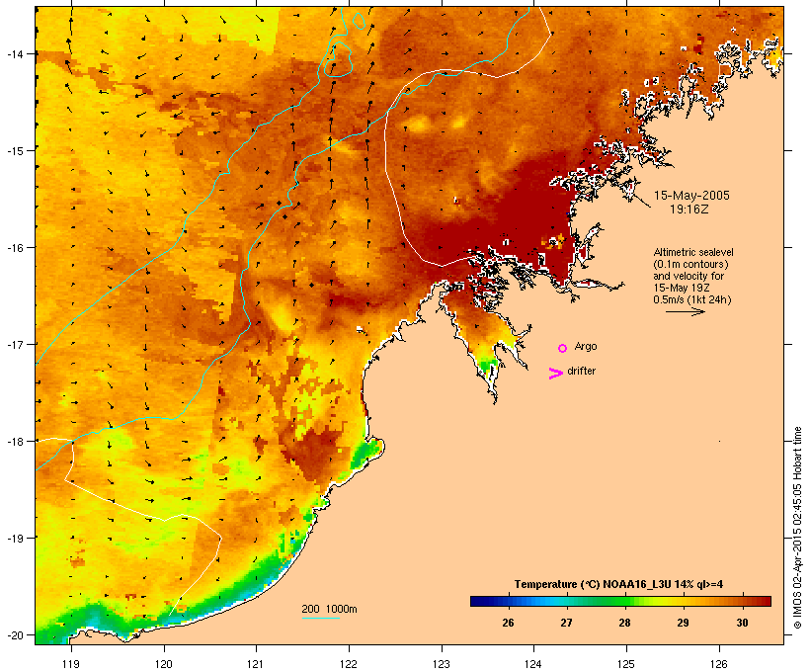Click the latitude label -19

[x=15, y=539]
